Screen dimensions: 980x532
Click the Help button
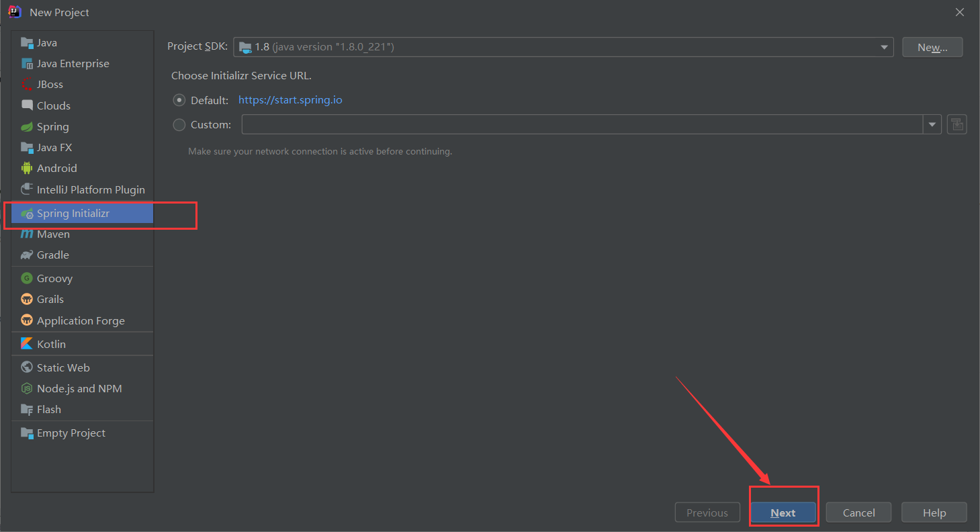coord(934,513)
